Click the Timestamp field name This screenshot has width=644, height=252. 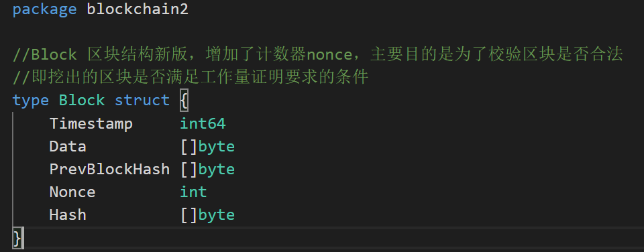[x=91, y=123]
